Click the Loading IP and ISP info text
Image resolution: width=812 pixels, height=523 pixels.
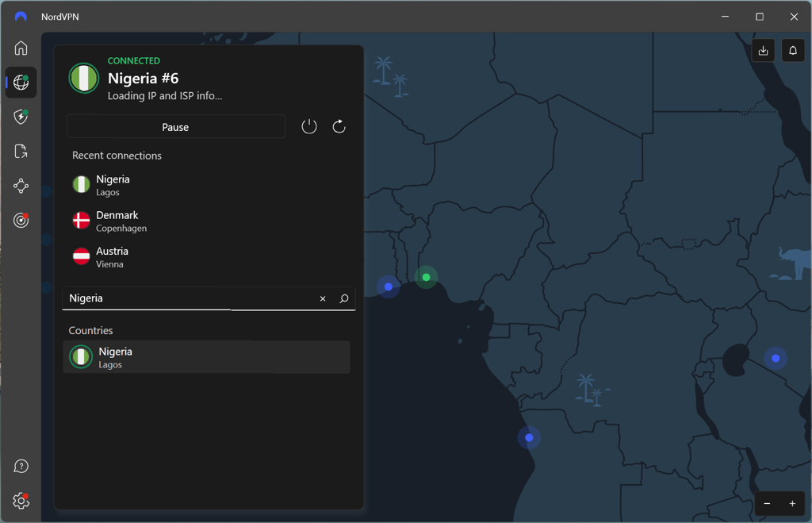[x=165, y=96]
